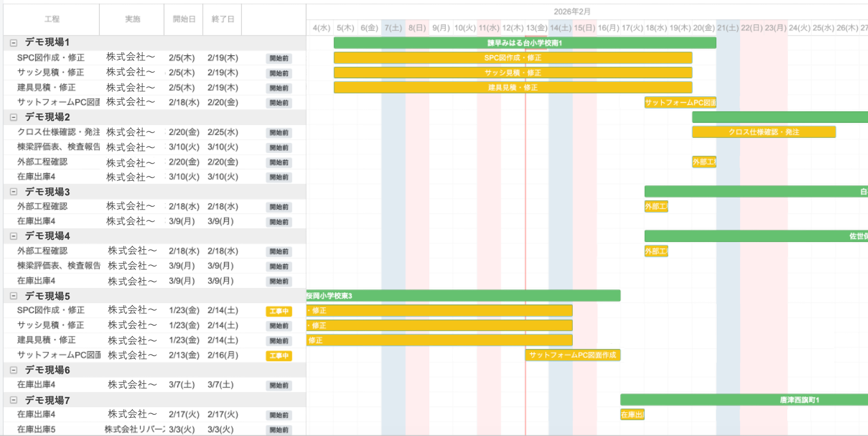Select the yellow サットフォームPC図面作成 task bar
This screenshot has width=868, height=436.
tap(572, 355)
